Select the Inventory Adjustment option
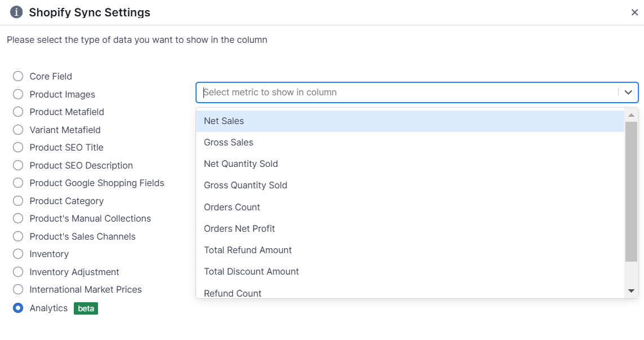The height and width of the screenshot is (340, 644). click(x=17, y=272)
